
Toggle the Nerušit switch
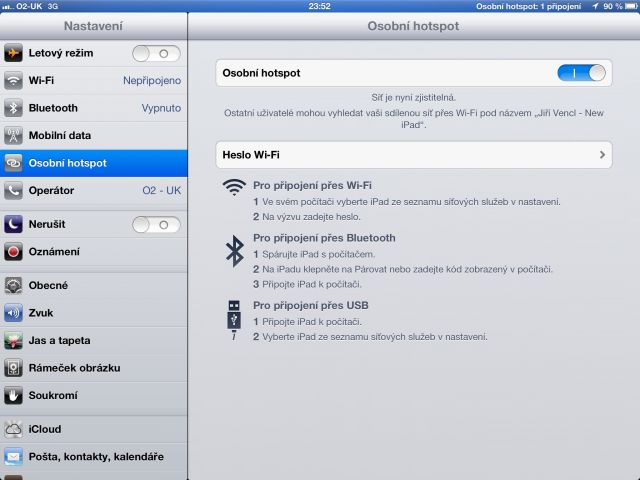(156, 225)
